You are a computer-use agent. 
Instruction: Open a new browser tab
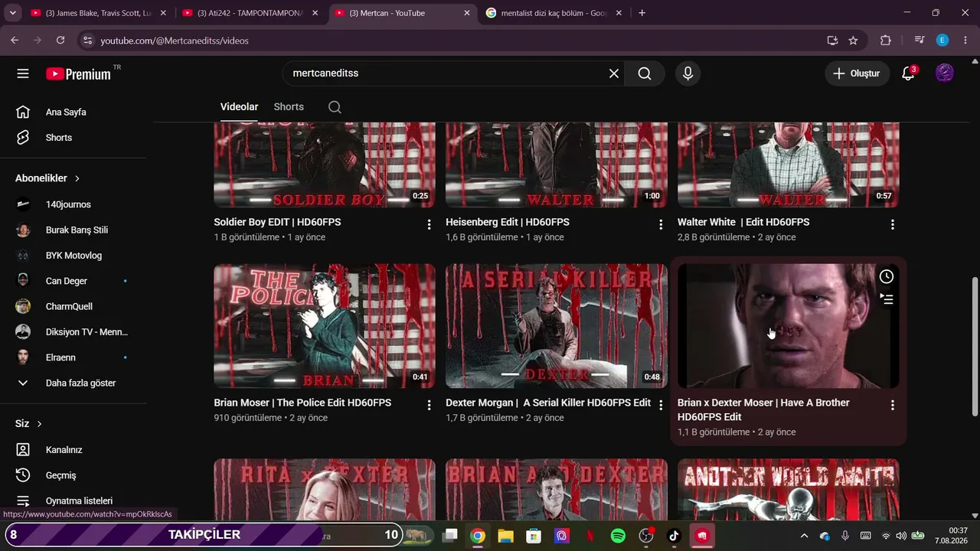642,13
